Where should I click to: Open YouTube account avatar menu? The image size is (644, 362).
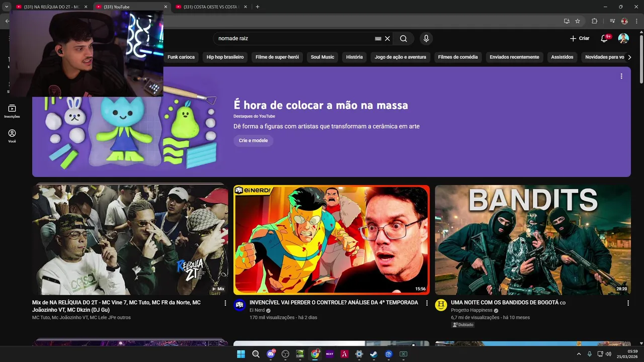(x=623, y=39)
